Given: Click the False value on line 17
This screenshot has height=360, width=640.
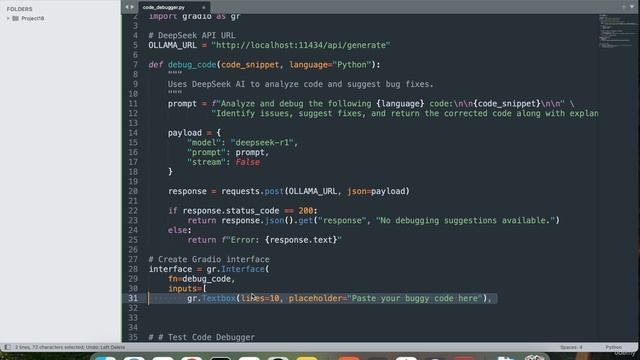Looking at the screenshot, I should click(x=247, y=162).
